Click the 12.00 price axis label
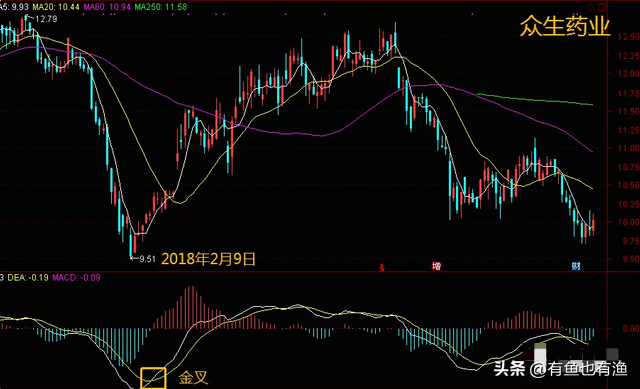The height and width of the screenshot is (389, 640). tap(629, 74)
